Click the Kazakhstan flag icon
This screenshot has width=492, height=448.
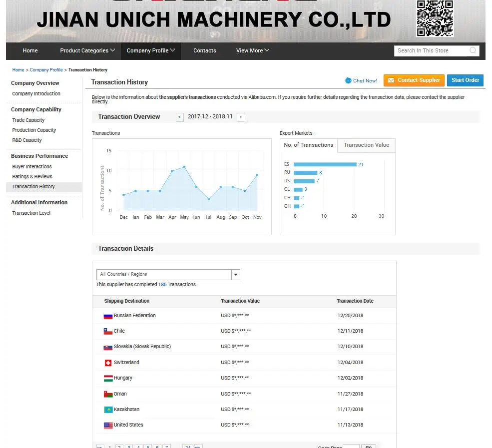click(108, 410)
